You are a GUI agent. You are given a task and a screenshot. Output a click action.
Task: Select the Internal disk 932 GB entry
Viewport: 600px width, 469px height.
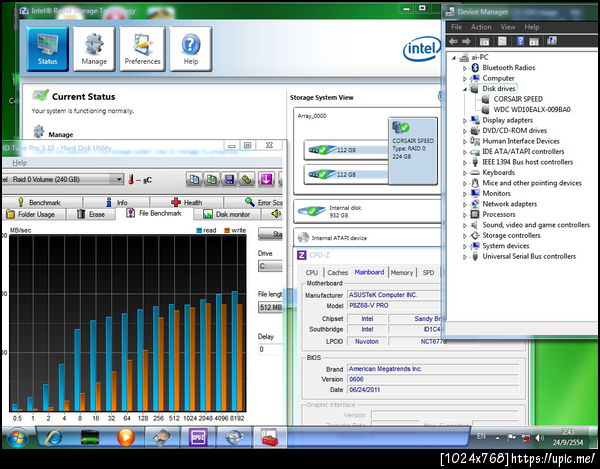[367, 212]
